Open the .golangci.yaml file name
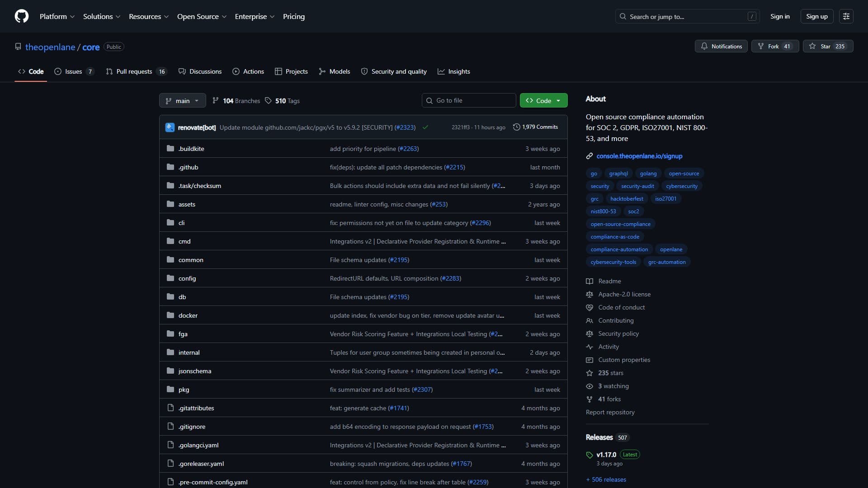This screenshot has width=868, height=488. coord(198,445)
